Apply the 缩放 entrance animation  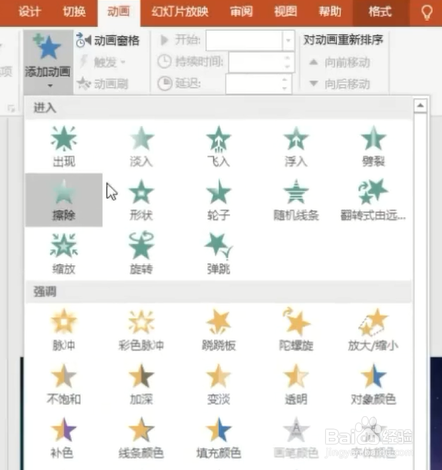pyautogui.click(x=64, y=254)
